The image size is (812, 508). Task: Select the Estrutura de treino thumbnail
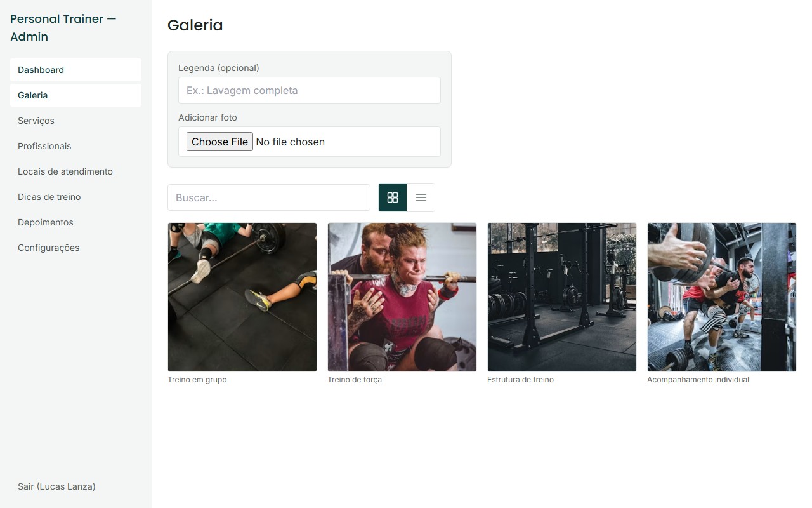click(562, 297)
